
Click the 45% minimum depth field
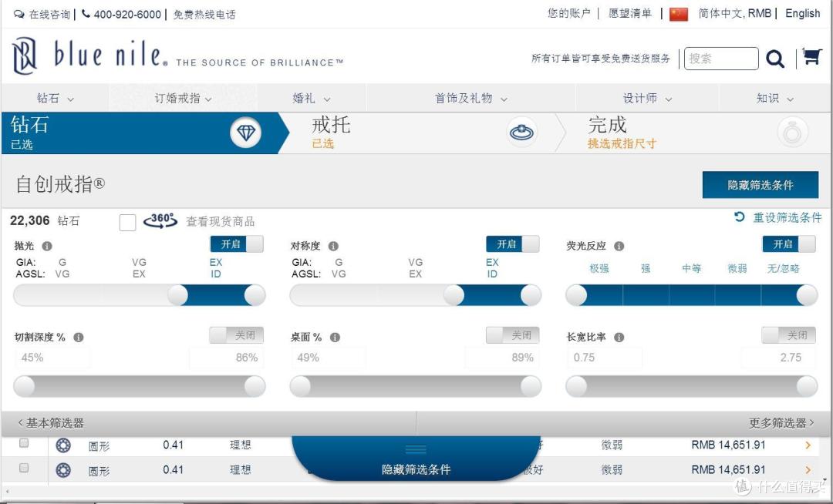click(x=52, y=358)
